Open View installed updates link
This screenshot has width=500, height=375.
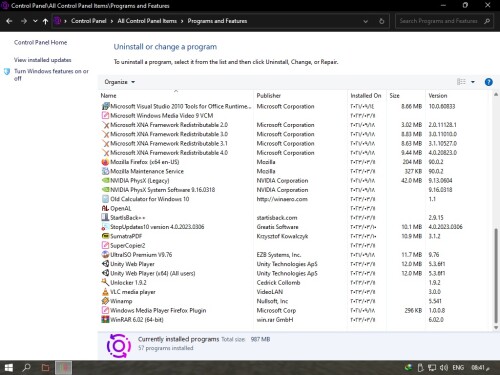coord(42,60)
